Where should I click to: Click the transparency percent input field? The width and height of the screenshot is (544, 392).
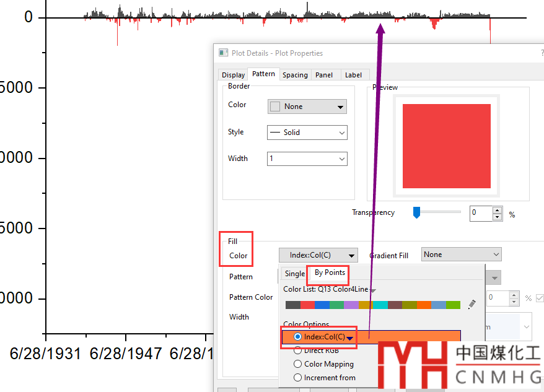[x=481, y=213]
